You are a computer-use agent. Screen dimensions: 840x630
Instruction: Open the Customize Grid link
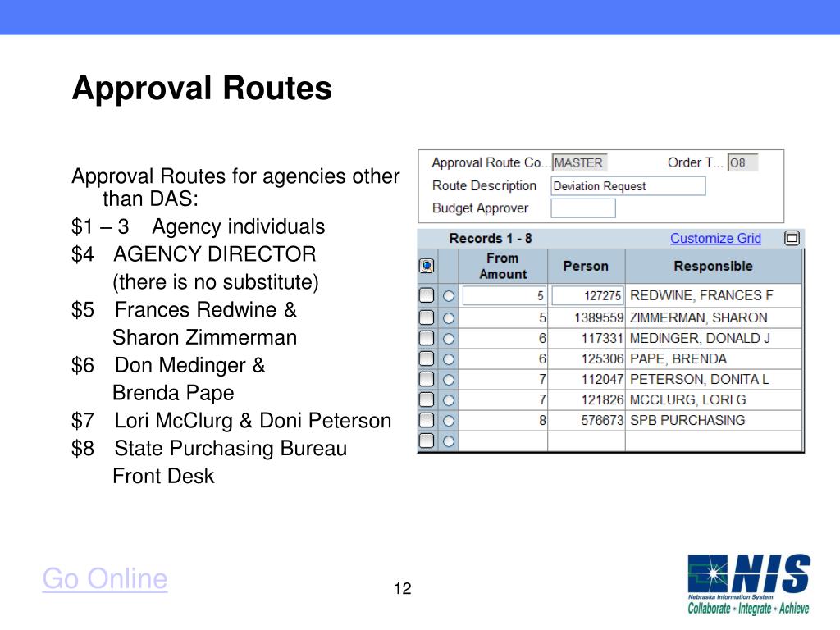pyautogui.click(x=715, y=238)
